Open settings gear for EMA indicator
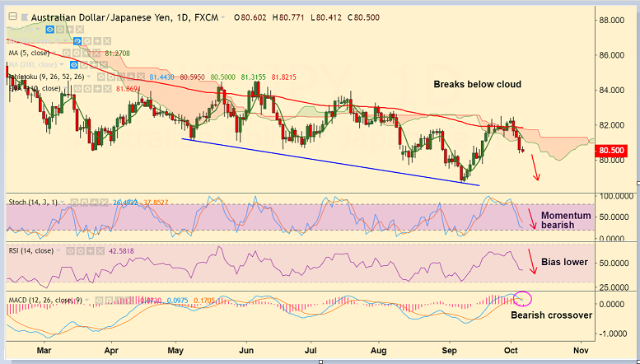 pyautogui.click(x=87, y=89)
